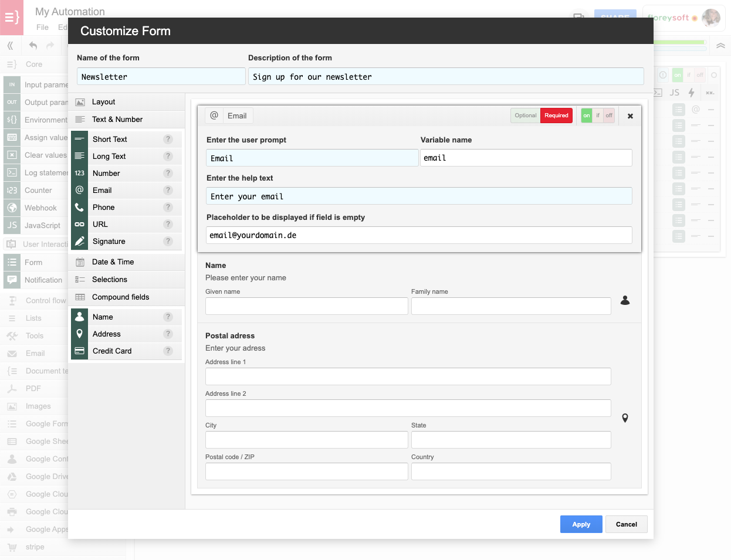Open help for Number field

point(168,173)
